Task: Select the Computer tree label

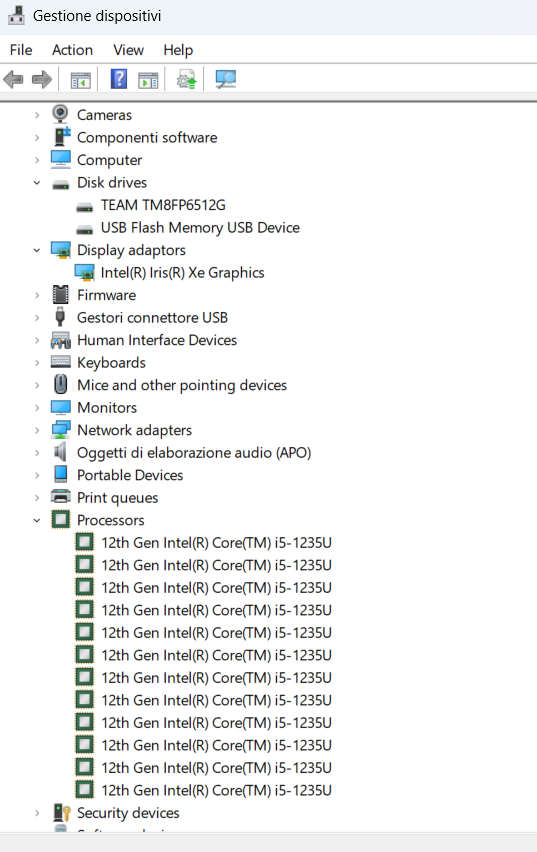Action: click(109, 160)
